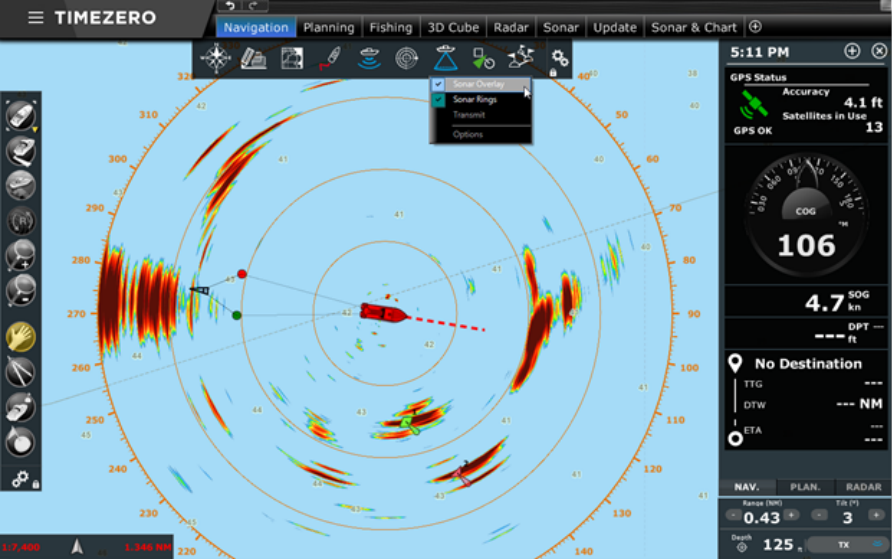Click the compass rose icon in toolbar
Screen dimensions: 892x559
coord(215,58)
